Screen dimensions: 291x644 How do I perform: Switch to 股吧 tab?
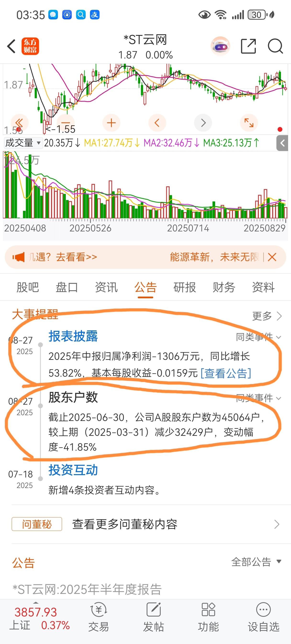28,287
